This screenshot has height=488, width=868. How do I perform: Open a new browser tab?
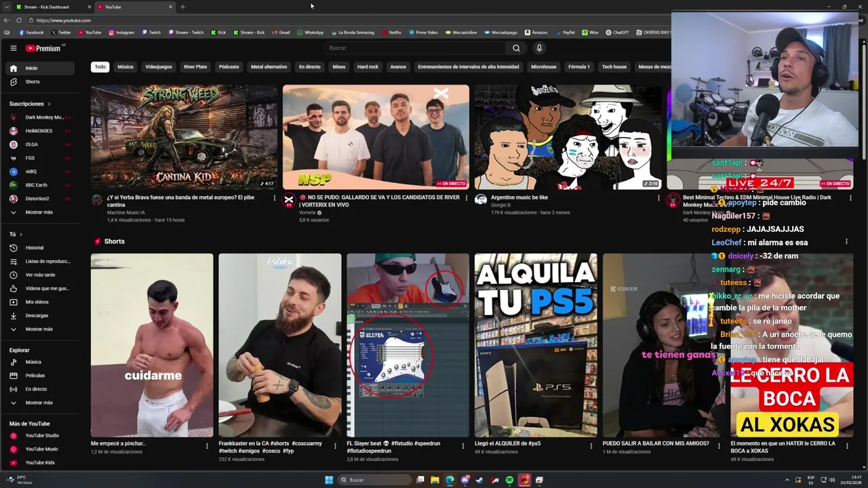[x=182, y=7]
